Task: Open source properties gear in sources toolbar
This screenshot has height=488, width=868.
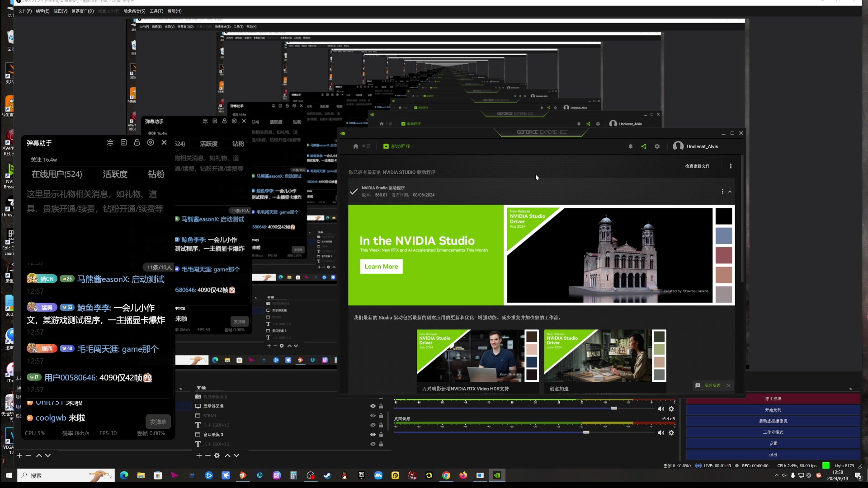Action: click(217, 455)
